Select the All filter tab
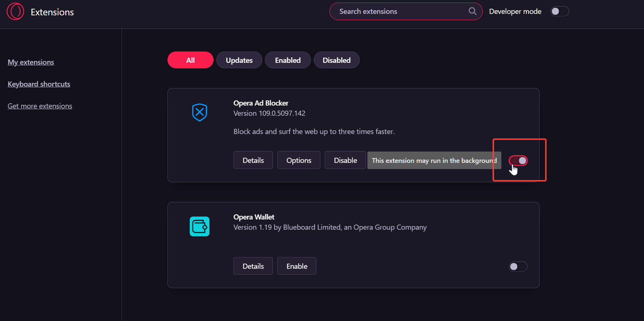Viewport: 644px width, 321px height. tap(190, 60)
